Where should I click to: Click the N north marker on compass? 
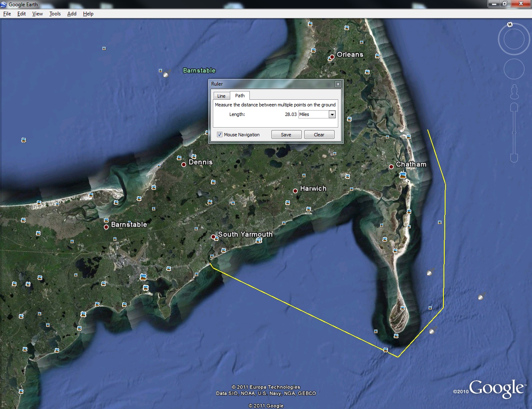(510, 25)
